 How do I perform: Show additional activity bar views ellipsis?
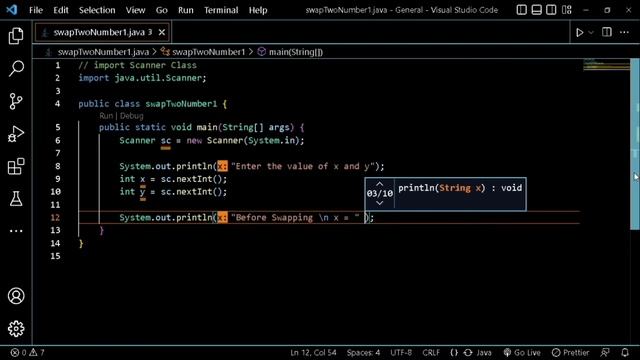click(x=16, y=231)
